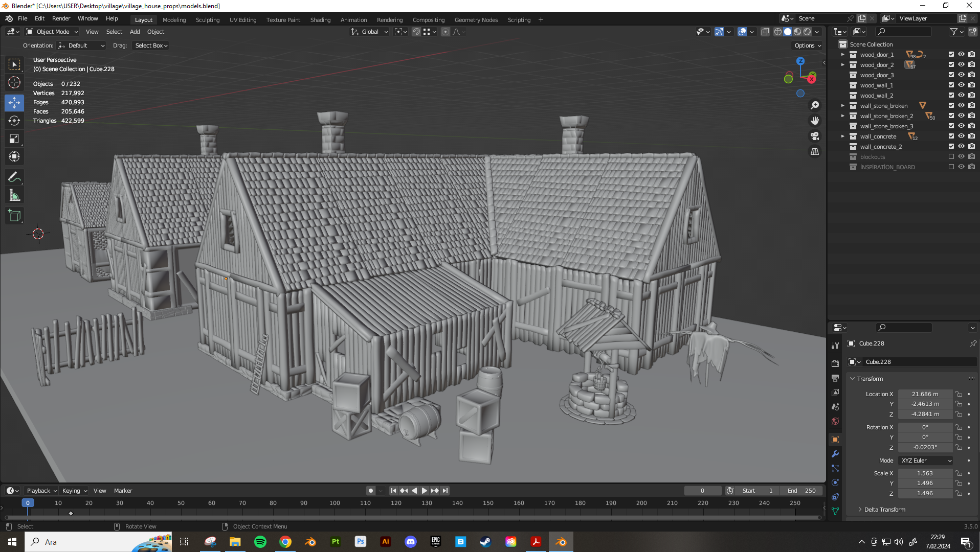Open the Tool properties tab

click(x=835, y=346)
